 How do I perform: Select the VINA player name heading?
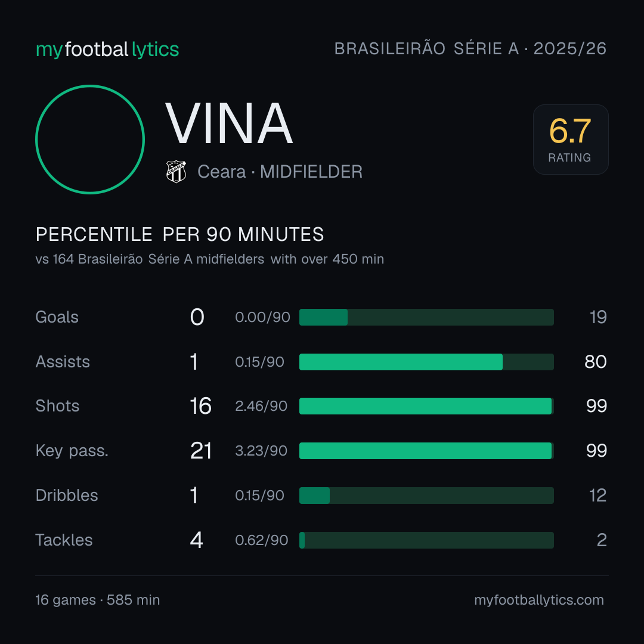tap(229, 123)
